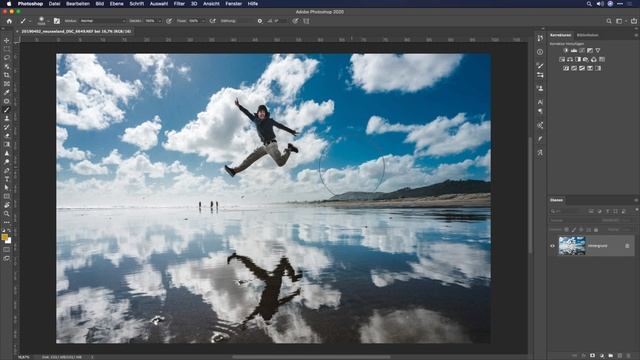Hide the Hintergrund layer eye
This screenshot has width=640, height=360.
[x=552, y=246]
